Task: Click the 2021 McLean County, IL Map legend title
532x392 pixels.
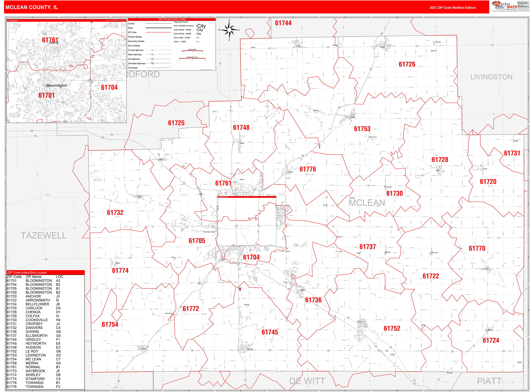Action: 172,19
